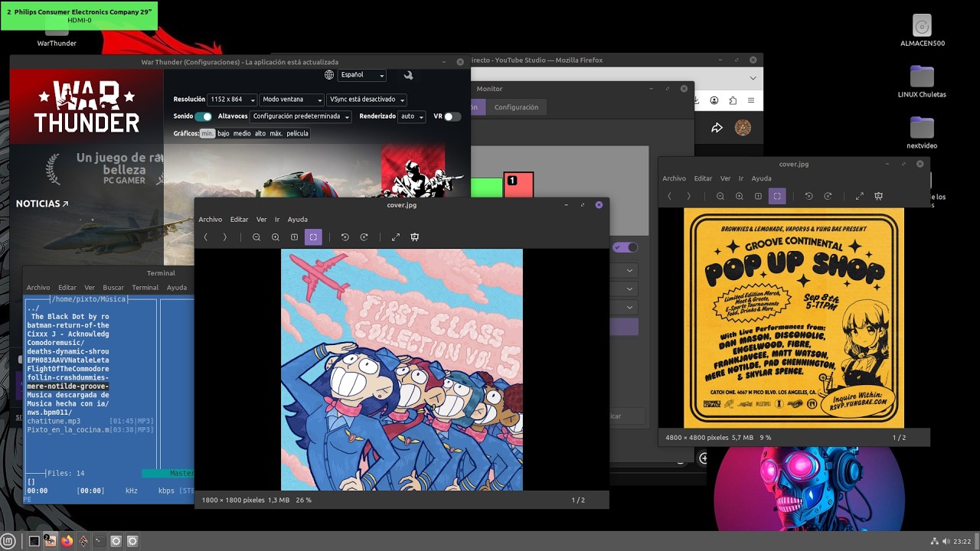Open Archivo menu in front cover.jpg viewer
This screenshot has width=980, height=551.
(211, 220)
